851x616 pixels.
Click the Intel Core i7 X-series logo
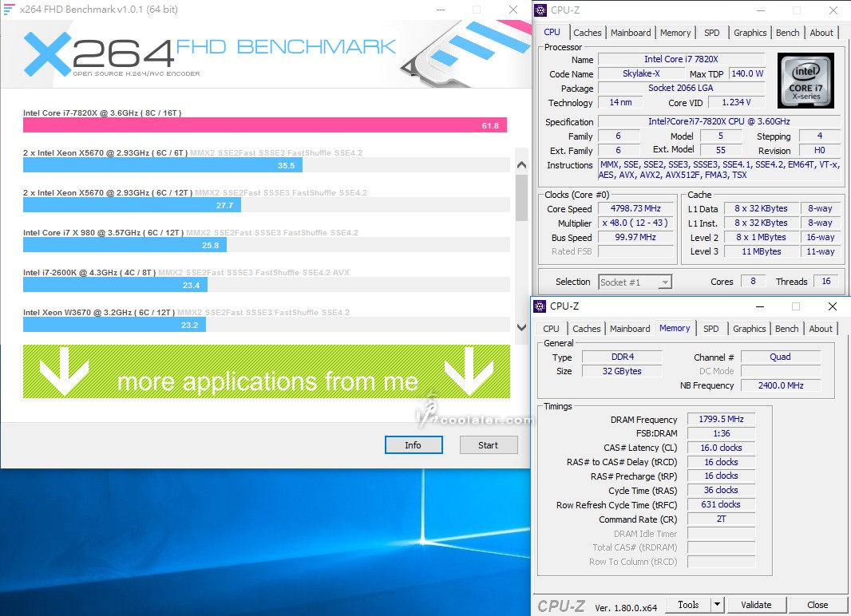pos(805,81)
